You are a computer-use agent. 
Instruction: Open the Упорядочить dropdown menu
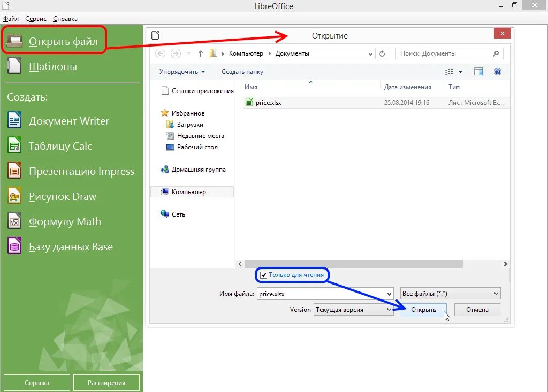[x=182, y=72]
